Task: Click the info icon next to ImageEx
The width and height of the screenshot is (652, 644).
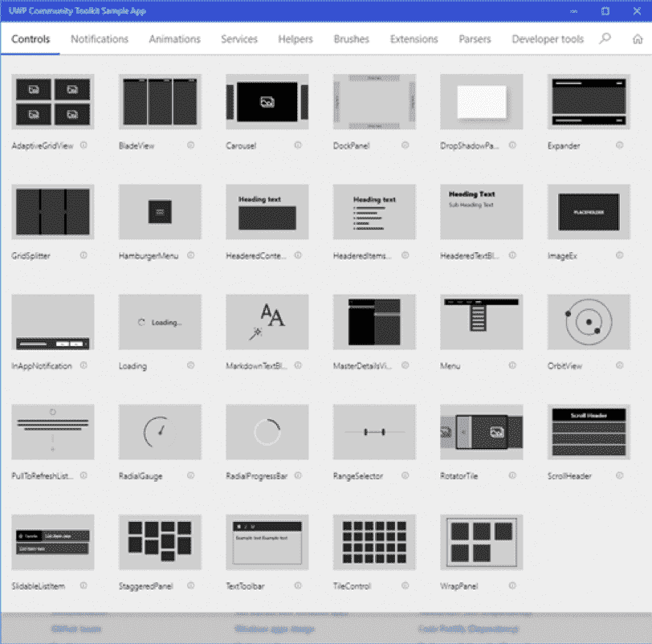Action: click(x=620, y=255)
